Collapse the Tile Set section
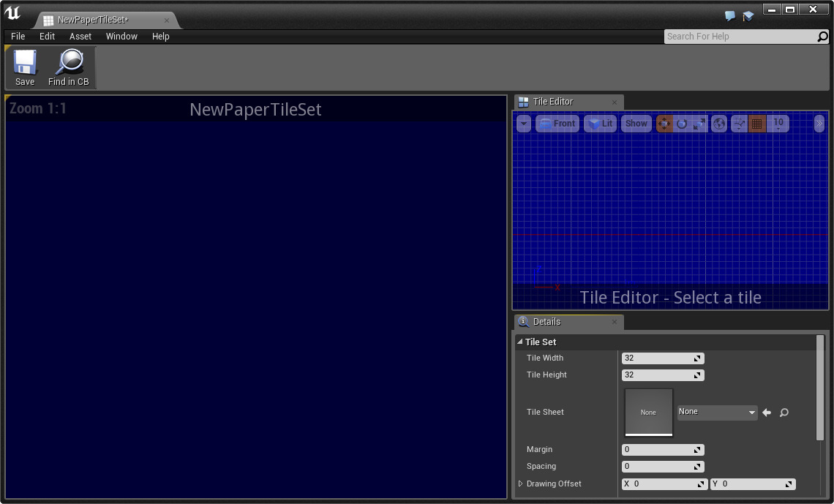This screenshot has height=504, width=834. (x=520, y=342)
